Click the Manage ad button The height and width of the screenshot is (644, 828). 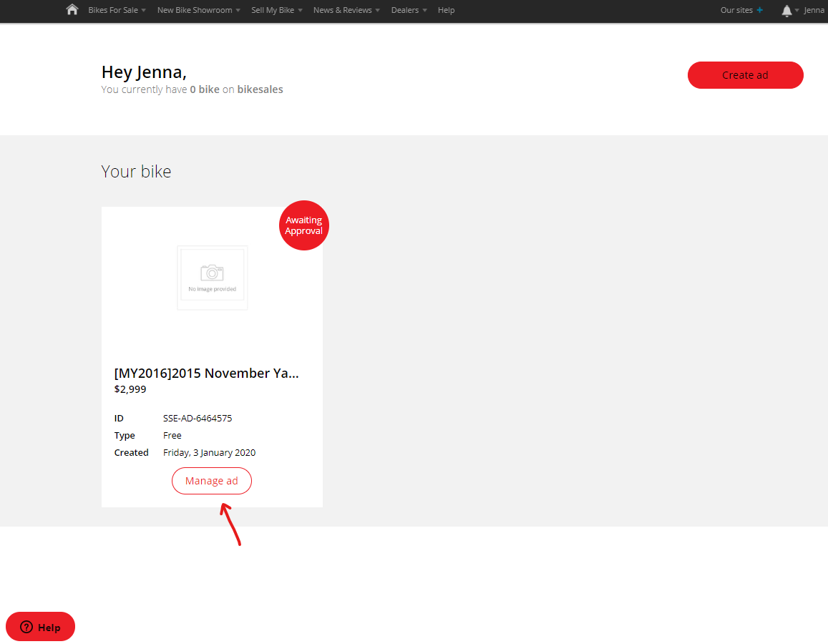212,481
